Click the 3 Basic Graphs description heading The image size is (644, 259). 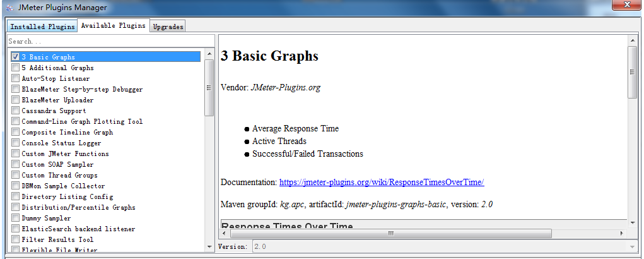pos(269,56)
